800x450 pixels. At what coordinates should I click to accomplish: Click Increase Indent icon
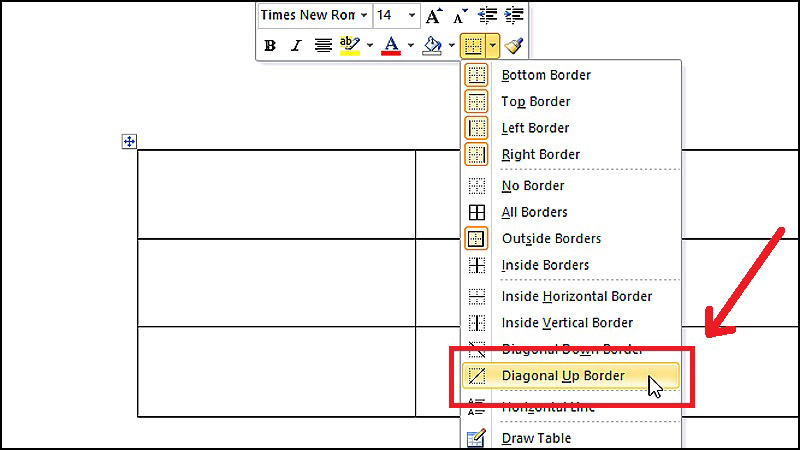point(514,16)
